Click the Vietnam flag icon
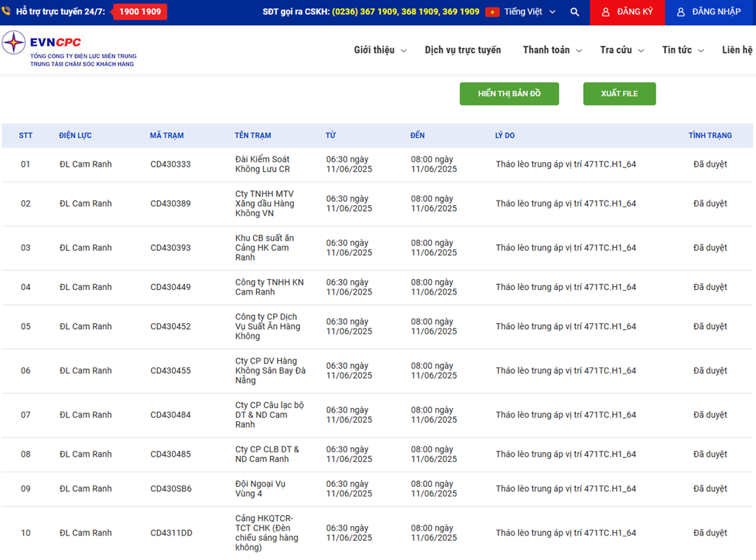Viewport: 756px width, 560px height. point(492,13)
